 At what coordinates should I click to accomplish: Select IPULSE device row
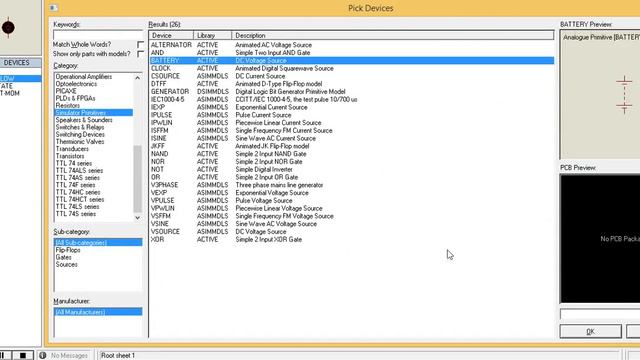(x=352, y=115)
